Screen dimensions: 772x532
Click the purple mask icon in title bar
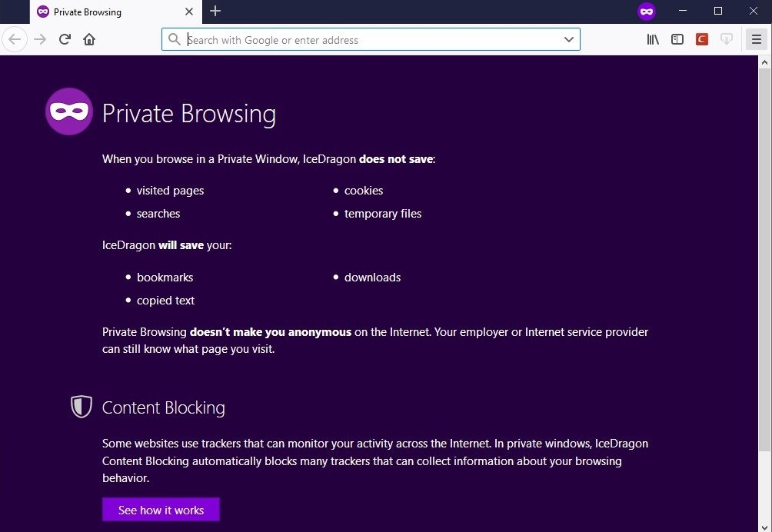pyautogui.click(x=647, y=12)
